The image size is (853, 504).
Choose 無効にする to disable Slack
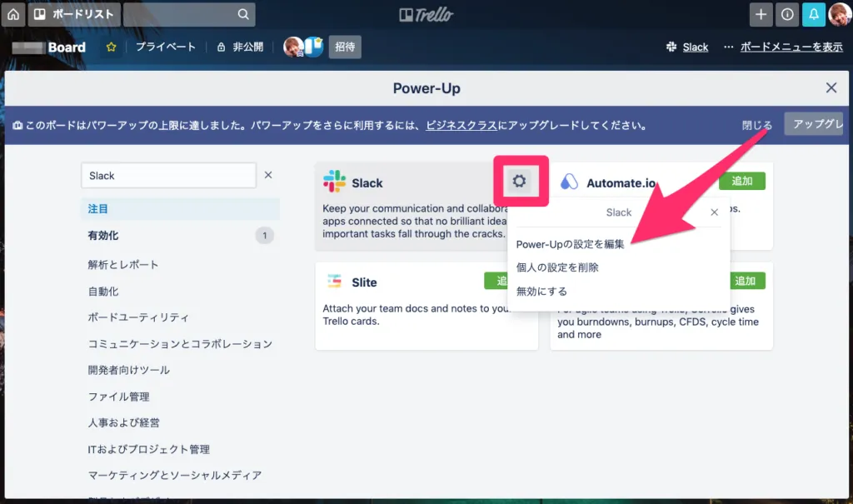(x=541, y=292)
